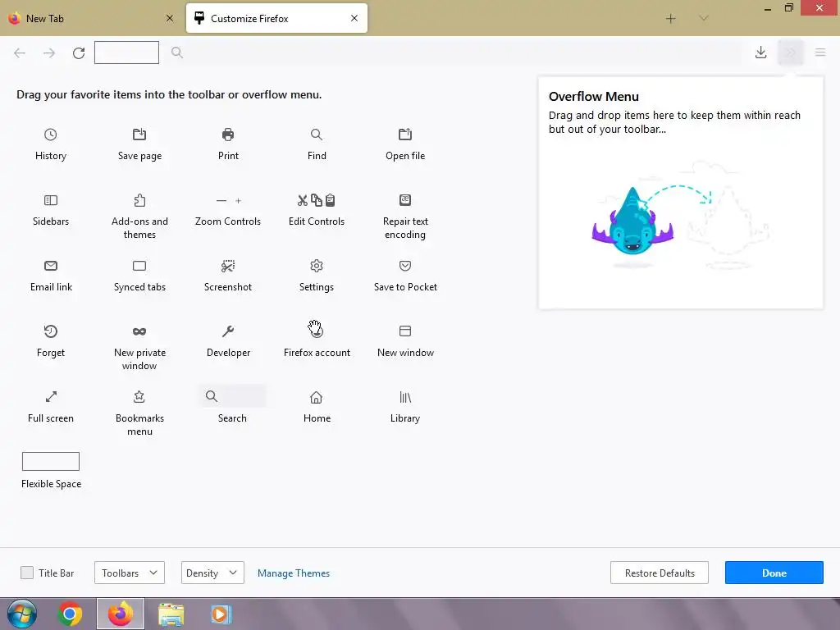This screenshot has width=840, height=630.
Task: Click the Restore Defaults button
Action: [x=660, y=573]
